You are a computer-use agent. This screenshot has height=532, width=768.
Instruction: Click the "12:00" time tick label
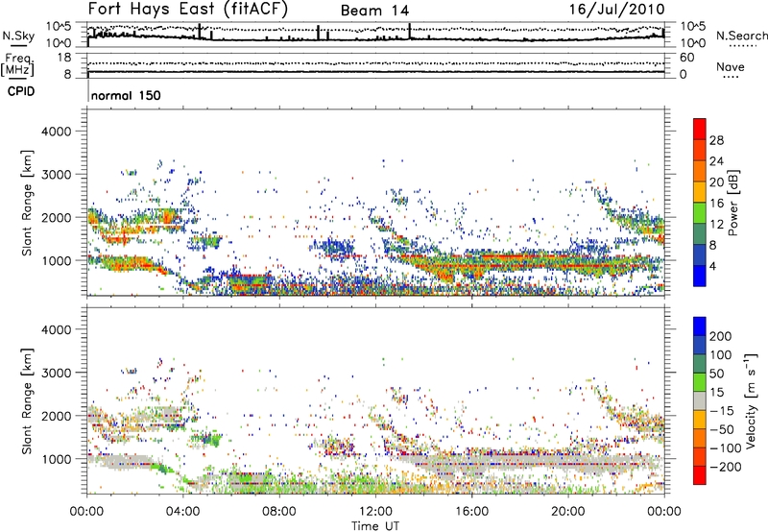coord(375,512)
